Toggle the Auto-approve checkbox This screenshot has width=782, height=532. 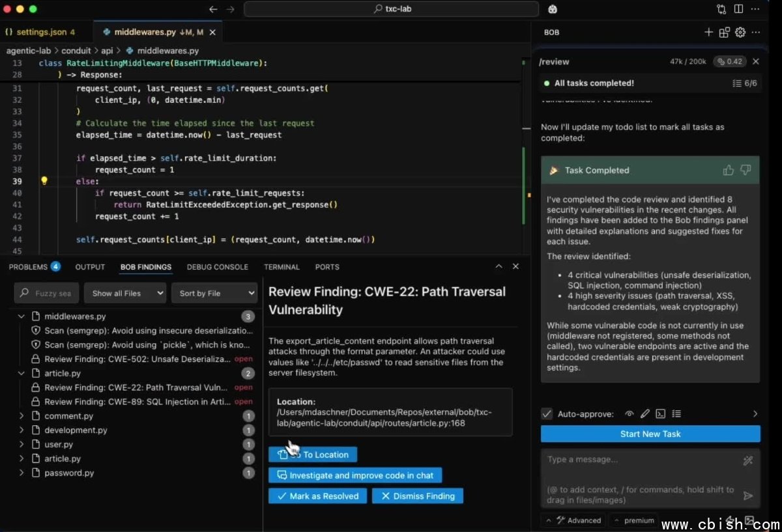547,413
